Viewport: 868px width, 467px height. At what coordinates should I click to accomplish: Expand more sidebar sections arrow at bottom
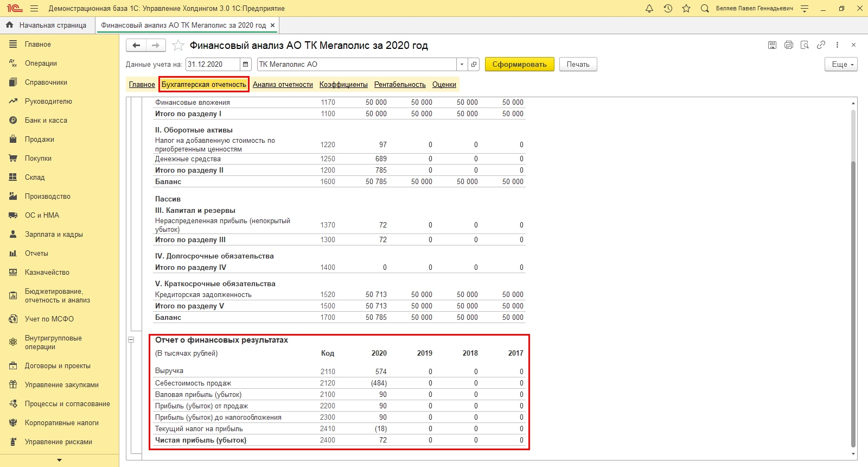59,460
